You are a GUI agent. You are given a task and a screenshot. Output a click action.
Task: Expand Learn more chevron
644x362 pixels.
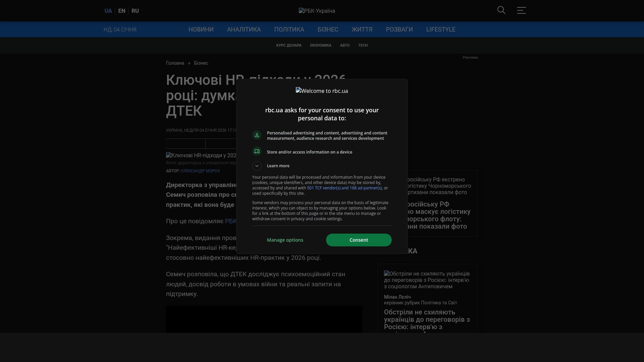tap(257, 166)
